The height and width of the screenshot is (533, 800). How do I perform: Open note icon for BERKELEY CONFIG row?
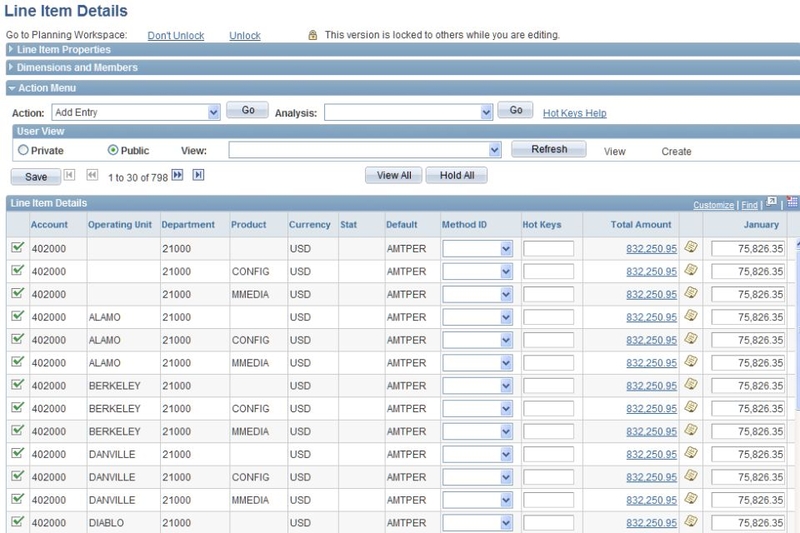[691, 407]
